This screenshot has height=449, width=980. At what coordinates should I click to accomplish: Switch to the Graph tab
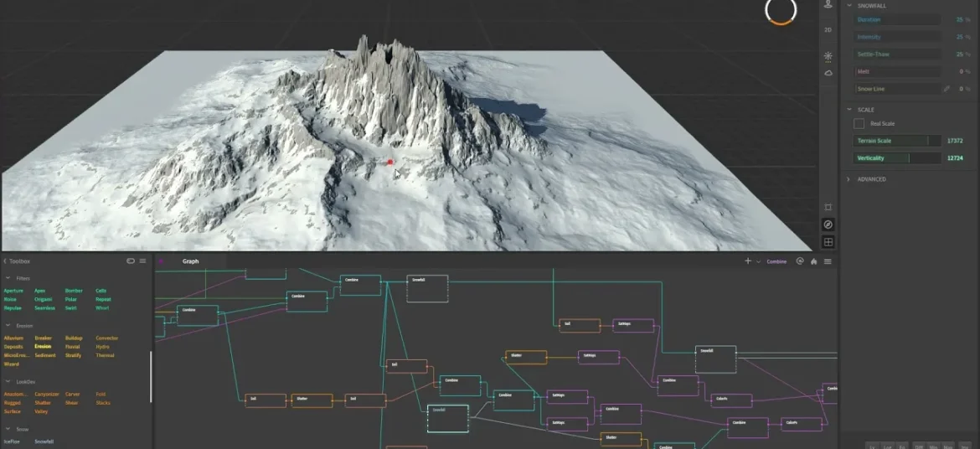point(191,261)
